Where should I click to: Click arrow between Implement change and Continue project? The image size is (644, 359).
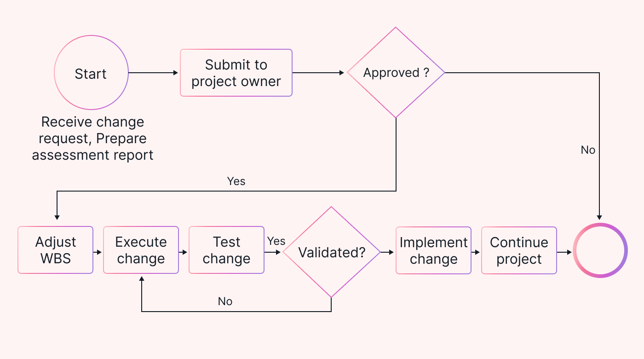[x=476, y=252]
